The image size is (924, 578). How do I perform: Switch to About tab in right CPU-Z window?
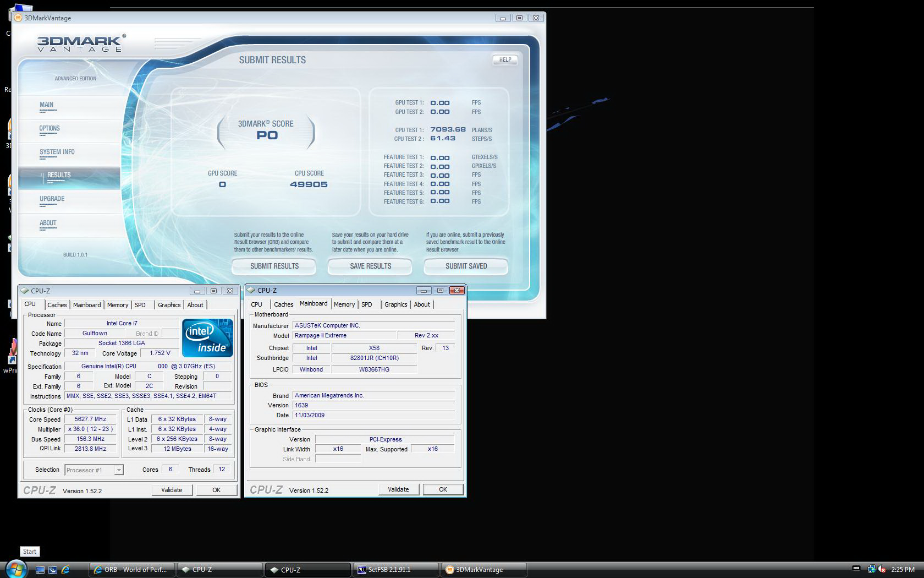click(422, 304)
